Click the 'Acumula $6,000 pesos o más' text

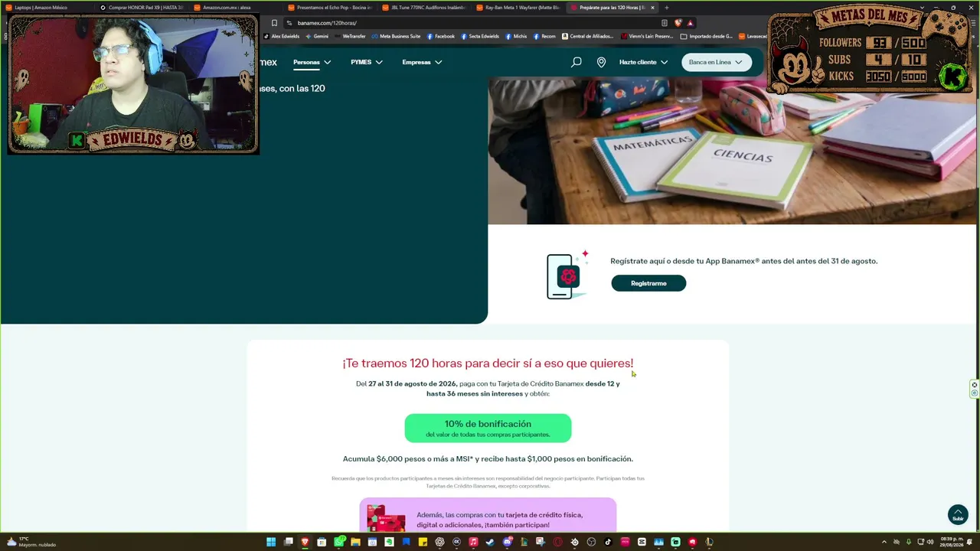(488, 459)
